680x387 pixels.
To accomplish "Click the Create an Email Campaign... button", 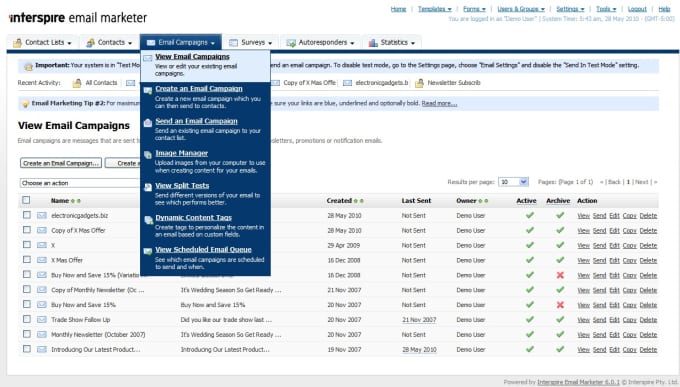I will (x=61, y=163).
